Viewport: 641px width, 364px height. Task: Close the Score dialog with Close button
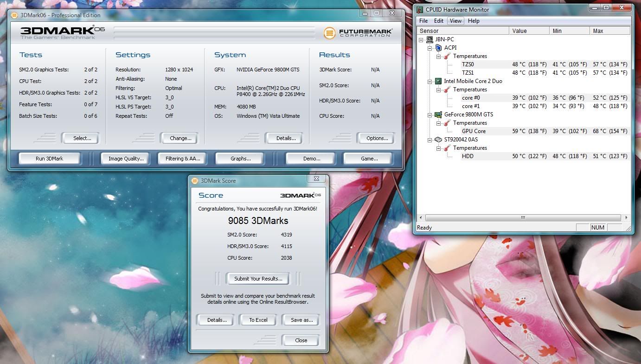[301, 340]
